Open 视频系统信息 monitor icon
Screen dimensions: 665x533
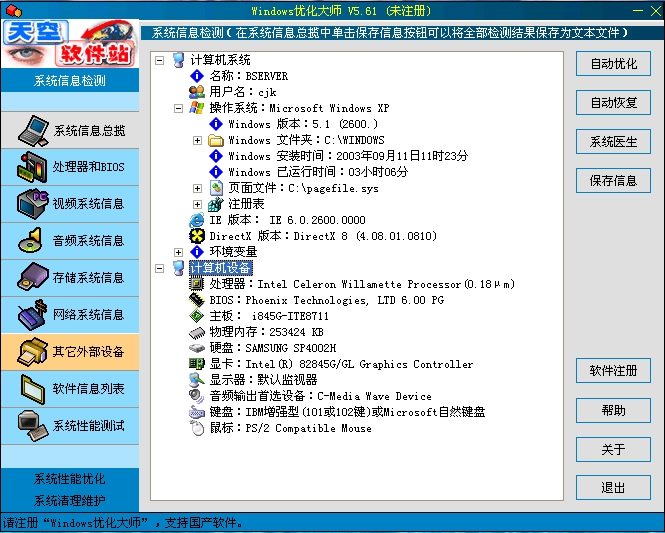click(x=33, y=204)
